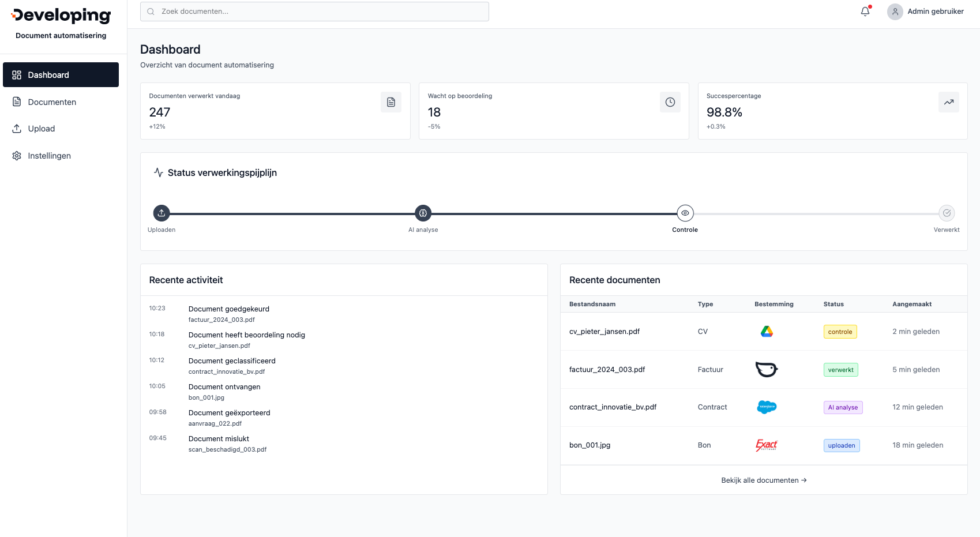Open the Upload page from sidebar

point(42,129)
